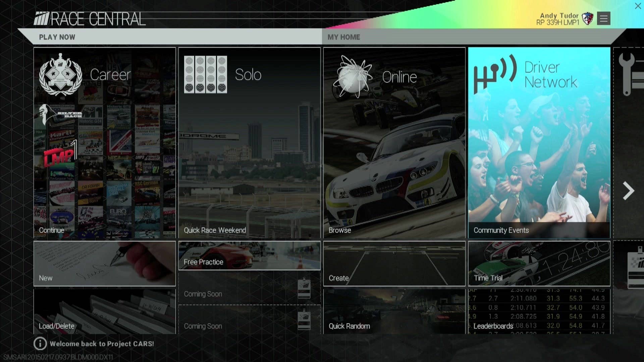Click the LMP1 red logo

[60, 154]
